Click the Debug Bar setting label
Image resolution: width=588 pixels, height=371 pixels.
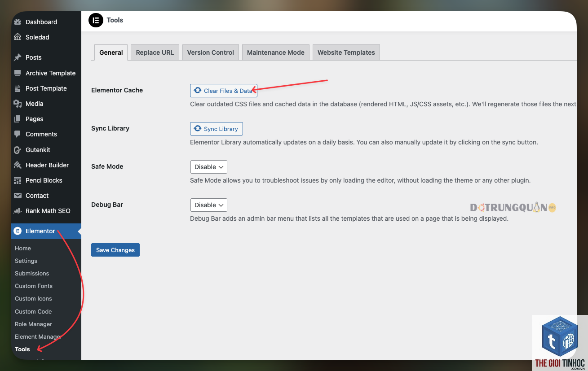[x=107, y=205]
